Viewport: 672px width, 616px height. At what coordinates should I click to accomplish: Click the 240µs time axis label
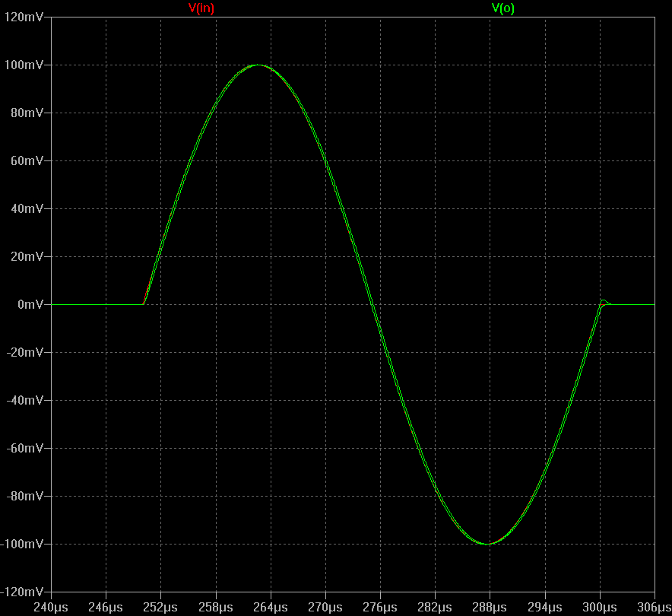(51, 608)
